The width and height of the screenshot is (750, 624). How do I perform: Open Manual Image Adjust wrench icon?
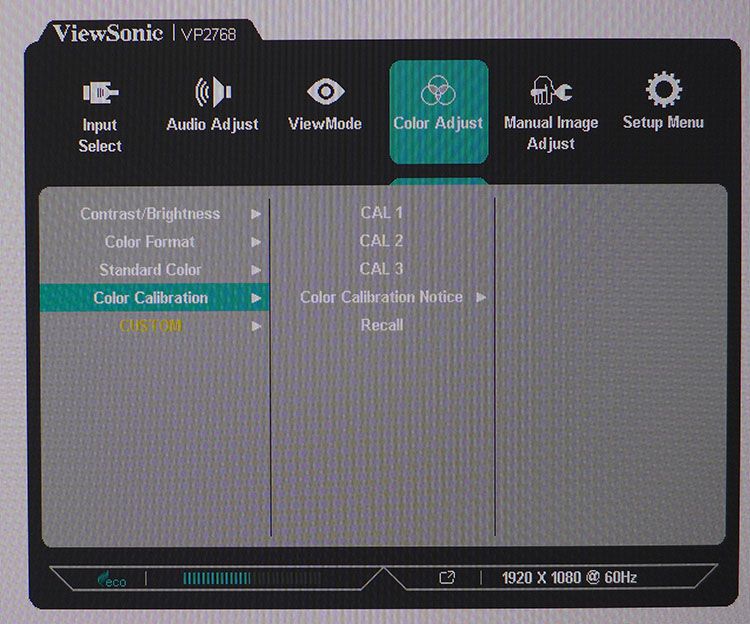point(551,90)
